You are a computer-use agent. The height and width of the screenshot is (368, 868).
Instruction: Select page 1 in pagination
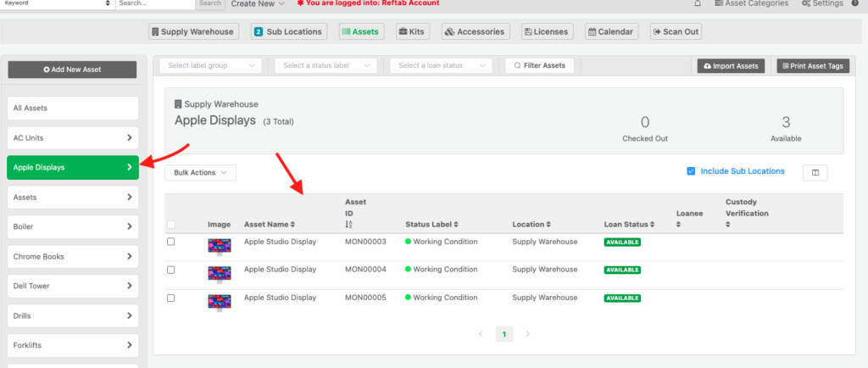click(x=504, y=334)
